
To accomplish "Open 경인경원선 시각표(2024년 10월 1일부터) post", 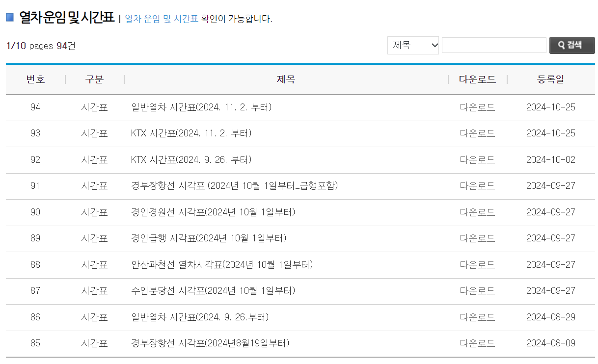I will (213, 212).
